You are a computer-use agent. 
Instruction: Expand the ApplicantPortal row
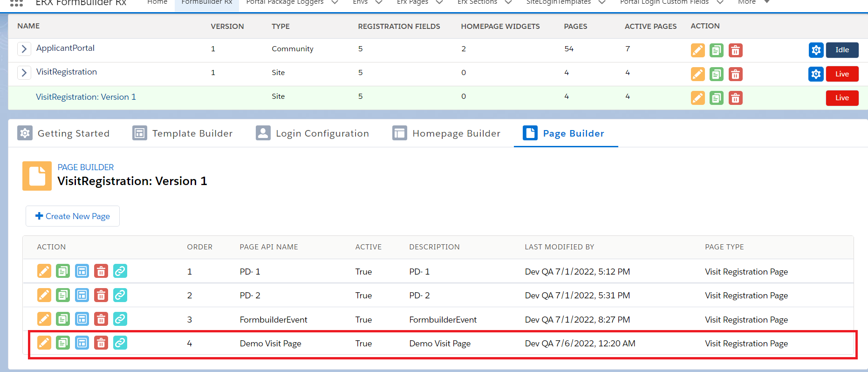(24, 48)
